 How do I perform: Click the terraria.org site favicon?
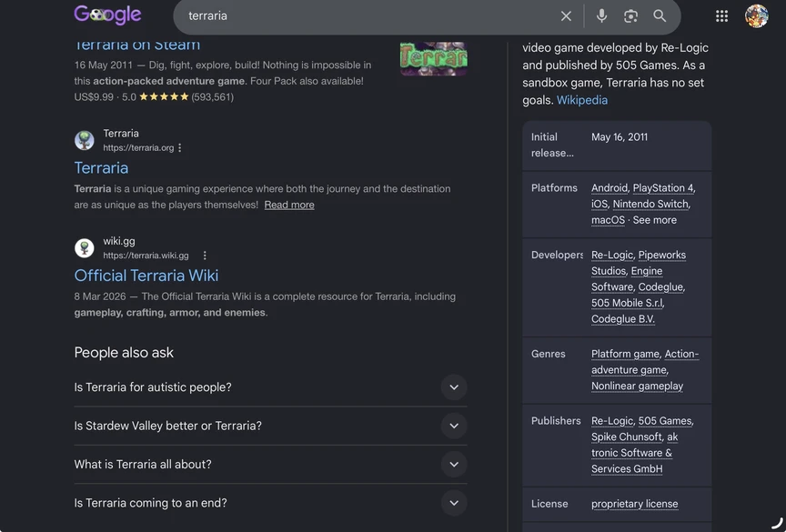[85, 140]
